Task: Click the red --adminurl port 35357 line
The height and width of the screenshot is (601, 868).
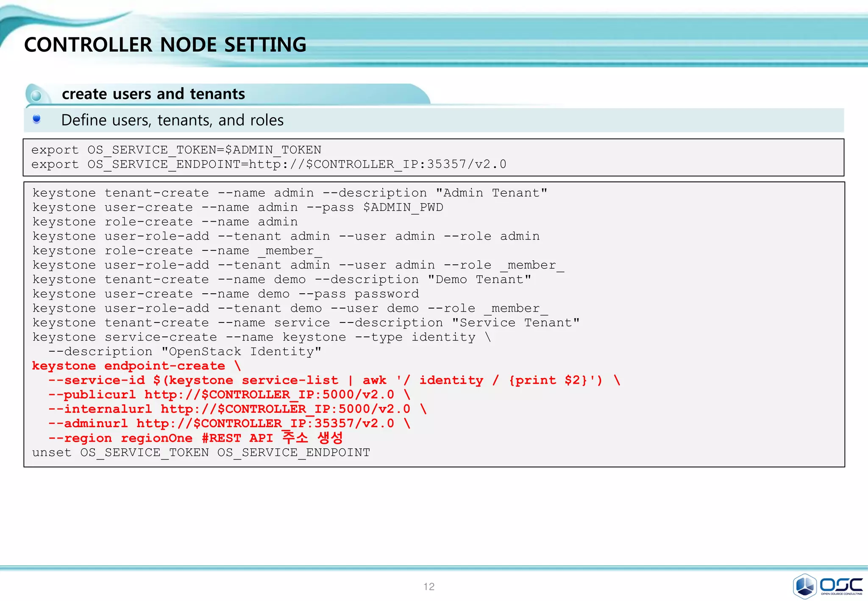Action: pos(229,424)
